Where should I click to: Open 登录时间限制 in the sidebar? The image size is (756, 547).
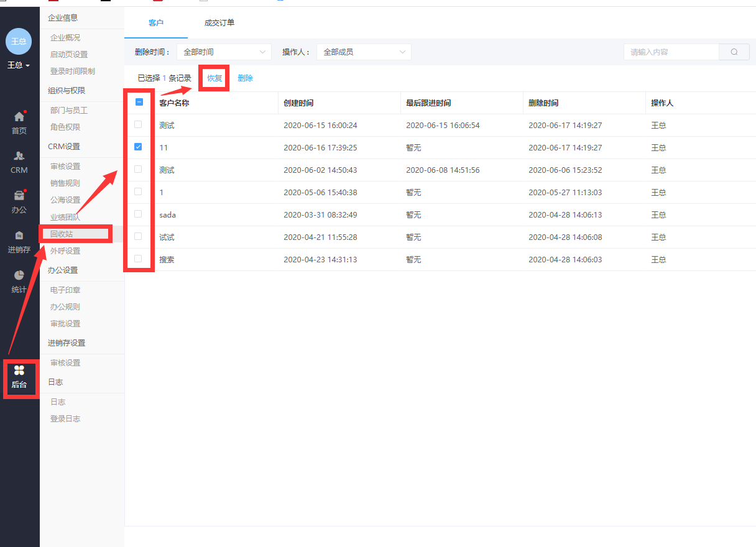click(73, 71)
